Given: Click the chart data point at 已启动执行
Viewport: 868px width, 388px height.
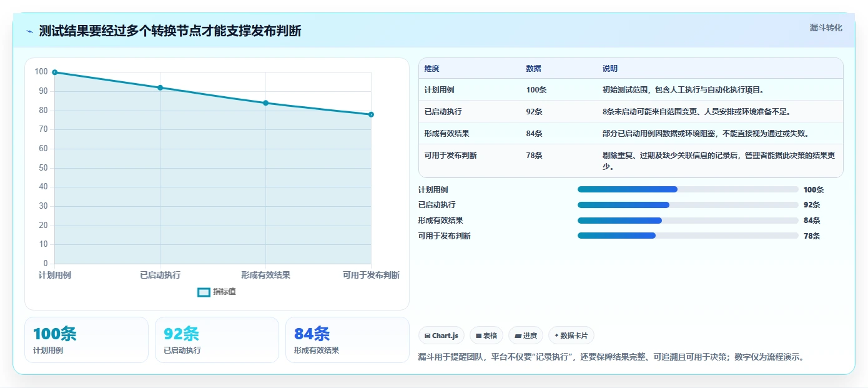Looking at the screenshot, I should [160, 87].
